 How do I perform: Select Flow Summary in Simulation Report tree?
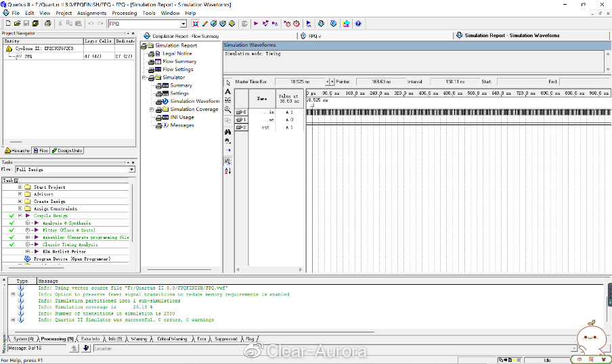(x=179, y=62)
